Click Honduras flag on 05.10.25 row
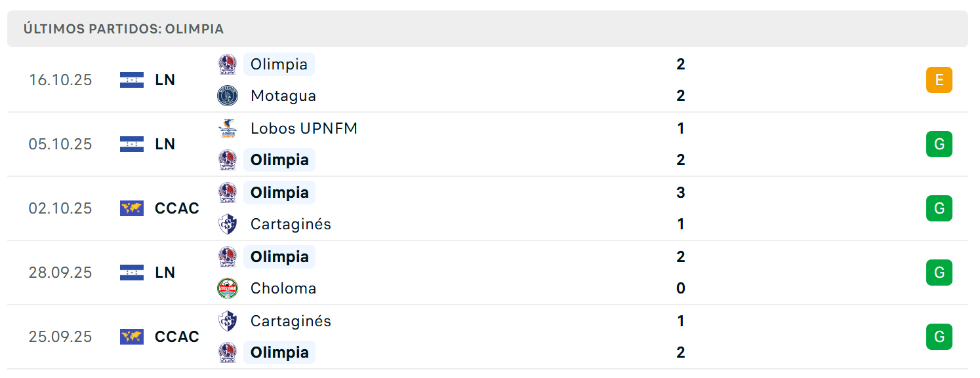 [132, 144]
